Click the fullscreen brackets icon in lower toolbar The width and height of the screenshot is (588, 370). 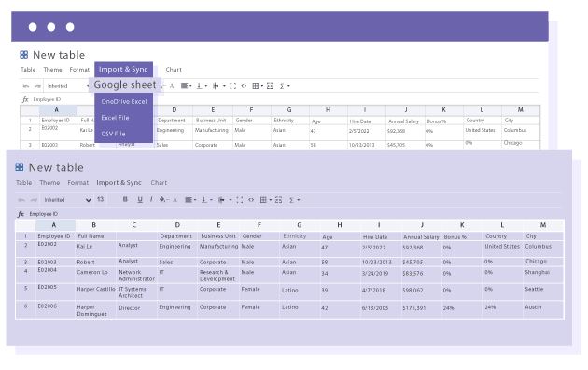coord(240,200)
